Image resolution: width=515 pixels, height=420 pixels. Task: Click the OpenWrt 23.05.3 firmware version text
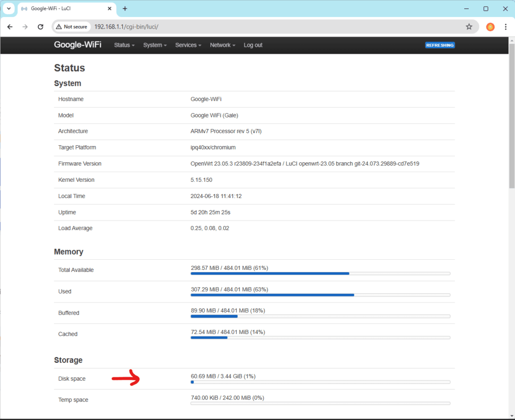pyautogui.click(x=305, y=164)
